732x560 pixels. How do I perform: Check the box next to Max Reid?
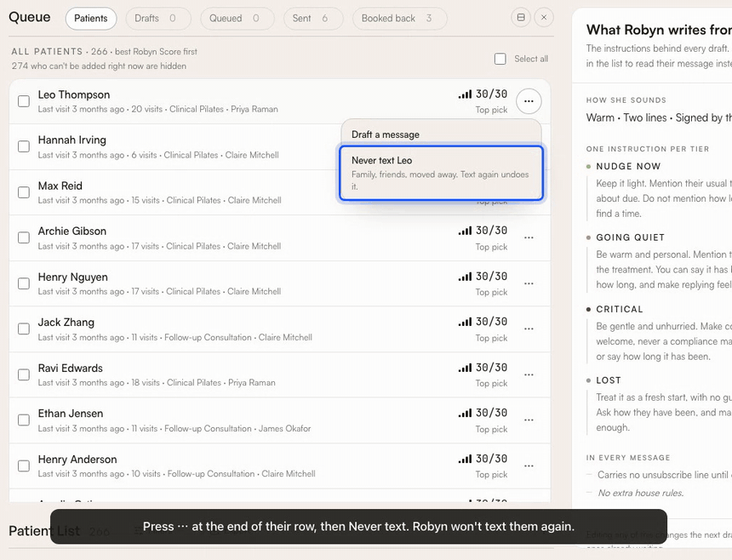coord(23,192)
